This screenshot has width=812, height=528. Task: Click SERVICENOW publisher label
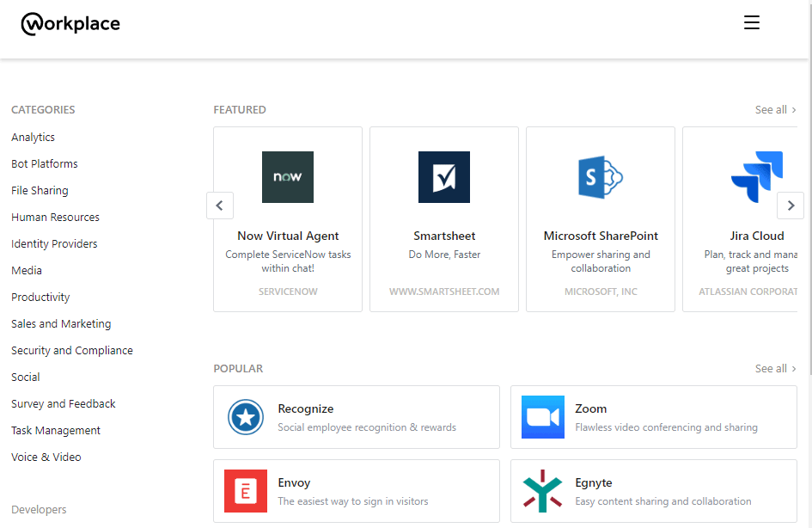(x=288, y=292)
